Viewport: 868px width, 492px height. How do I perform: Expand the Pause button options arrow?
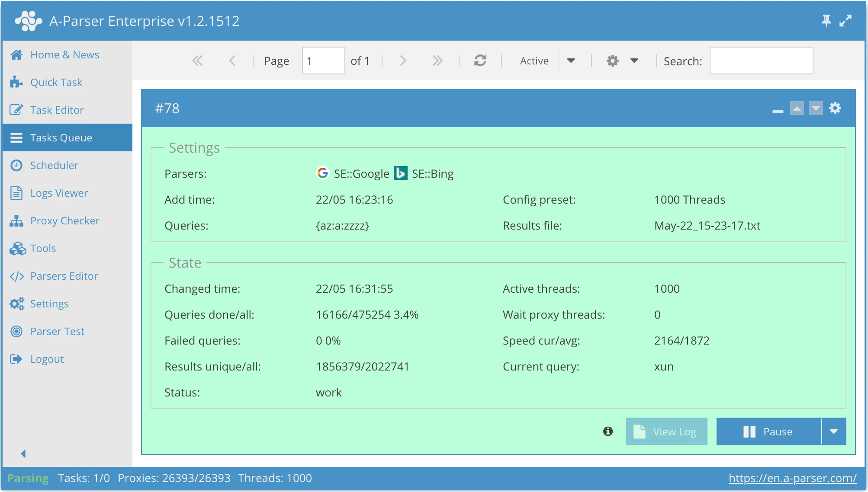pos(834,431)
